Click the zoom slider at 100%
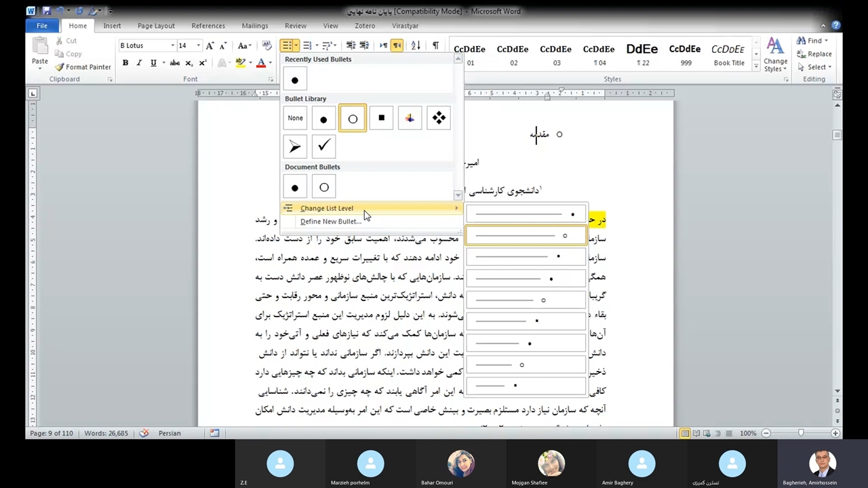The image size is (868, 488). click(x=801, y=433)
